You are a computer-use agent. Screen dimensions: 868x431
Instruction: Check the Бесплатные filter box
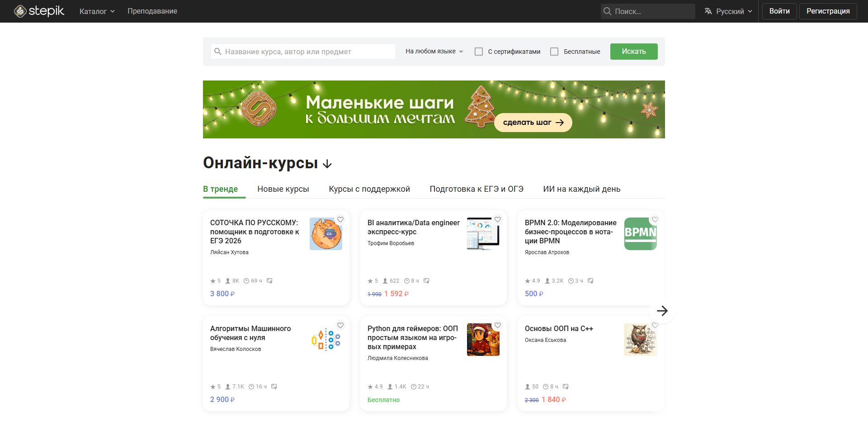coord(554,52)
